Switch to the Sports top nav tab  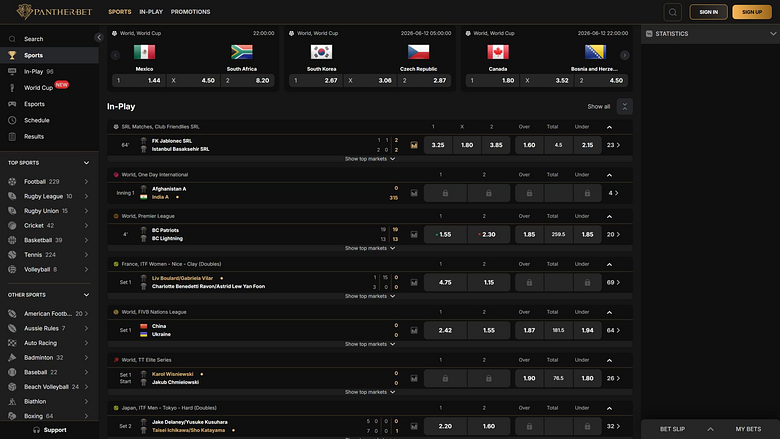point(120,12)
